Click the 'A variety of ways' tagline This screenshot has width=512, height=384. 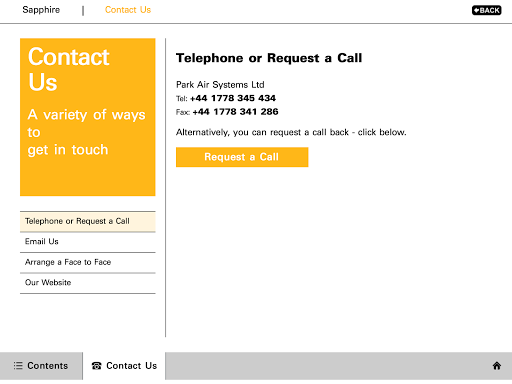coord(86,132)
